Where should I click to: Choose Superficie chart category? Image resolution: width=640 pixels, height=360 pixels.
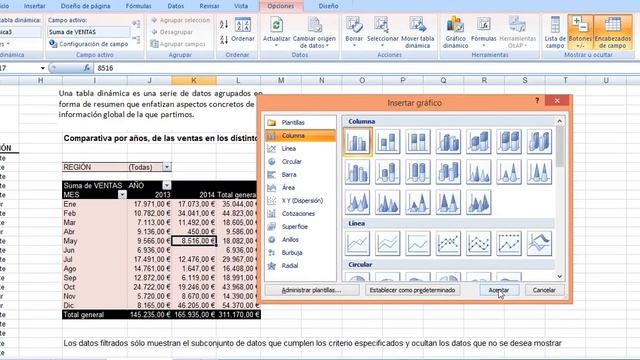[x=300, y=227]
